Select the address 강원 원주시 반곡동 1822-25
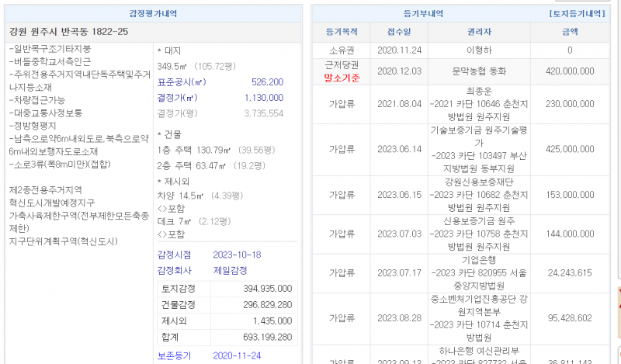This screenshot has width=621, height=364. pos(69,31)
